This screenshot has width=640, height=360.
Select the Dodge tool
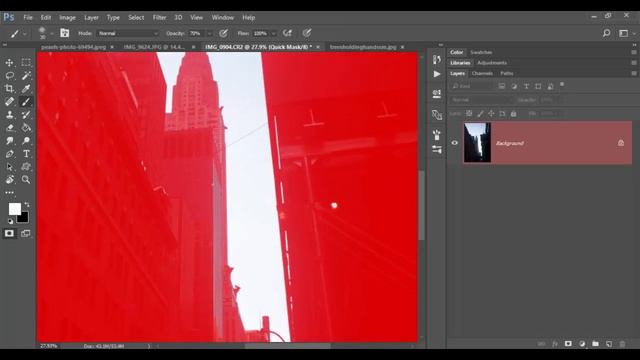point(26,141)
